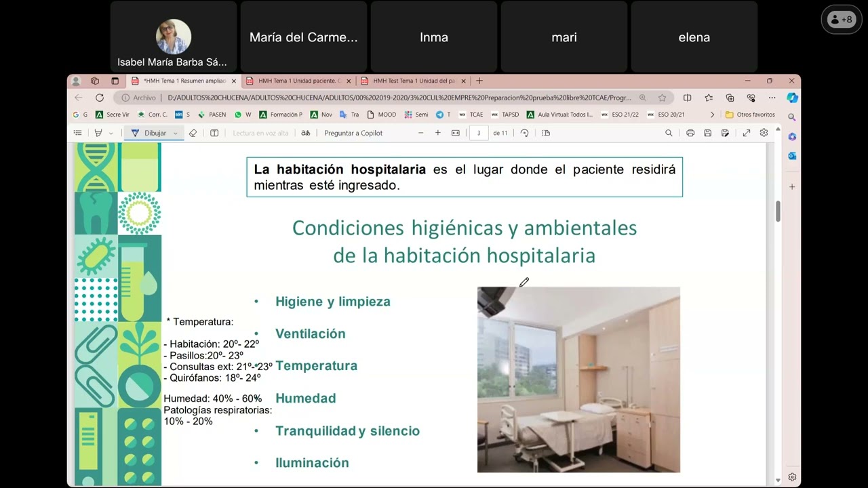The image size is (868, 488).
Task: Click the add text box icon
Action: [214, 133]
